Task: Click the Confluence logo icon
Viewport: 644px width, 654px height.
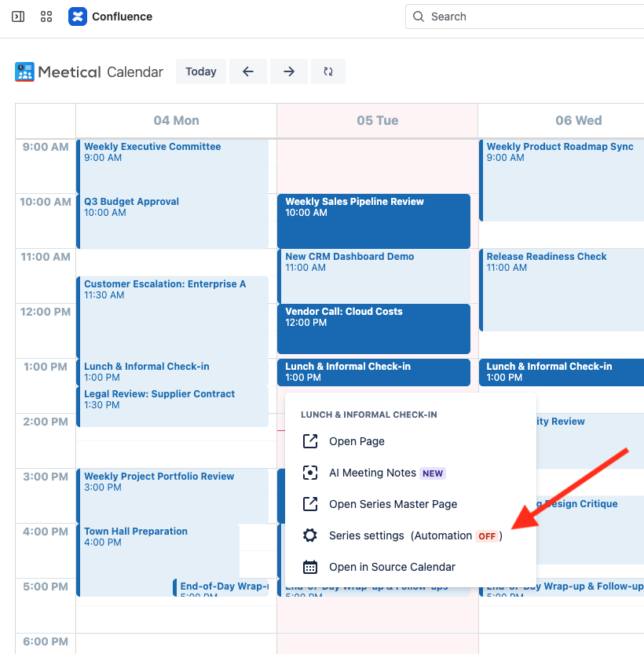Action: pyautogui.click(x=78, y=16)
